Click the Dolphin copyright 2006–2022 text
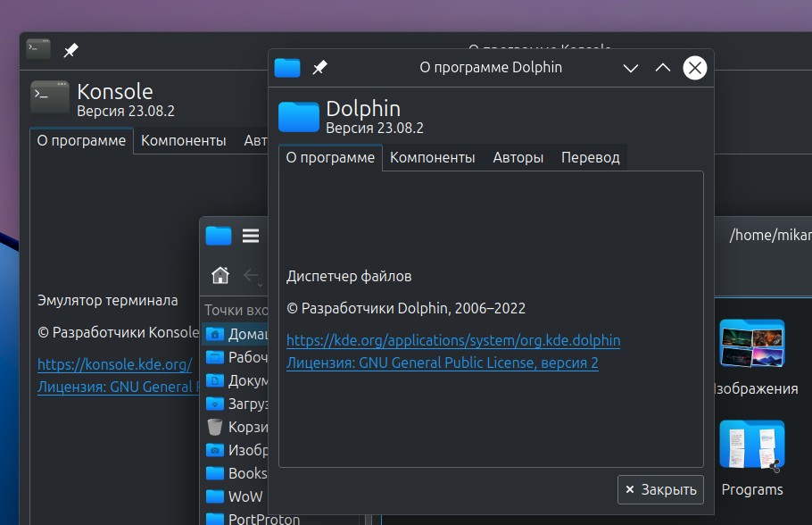This screenshot has width=812, height=525. (406, 308)
